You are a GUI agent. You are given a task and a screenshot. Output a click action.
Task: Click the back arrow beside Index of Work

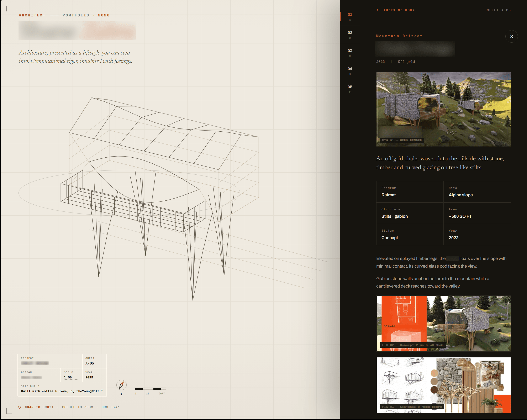(378, 10)
